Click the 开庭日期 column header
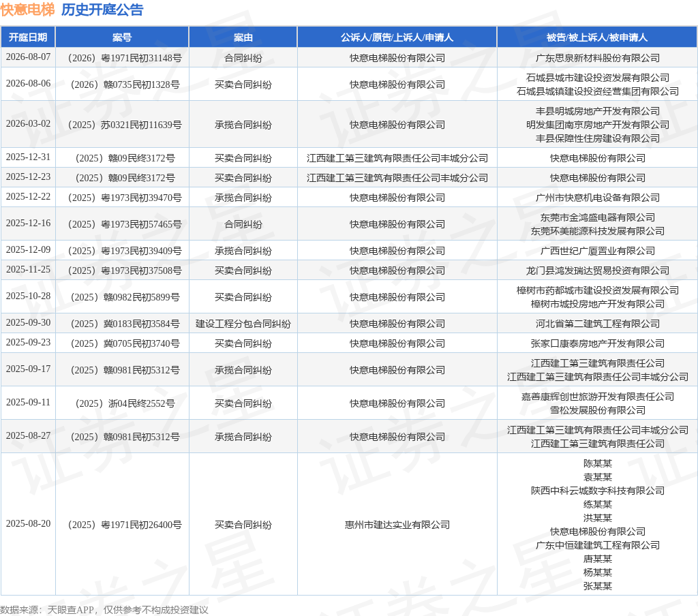Viewport: 698px width, 616px height. (28, 37)
